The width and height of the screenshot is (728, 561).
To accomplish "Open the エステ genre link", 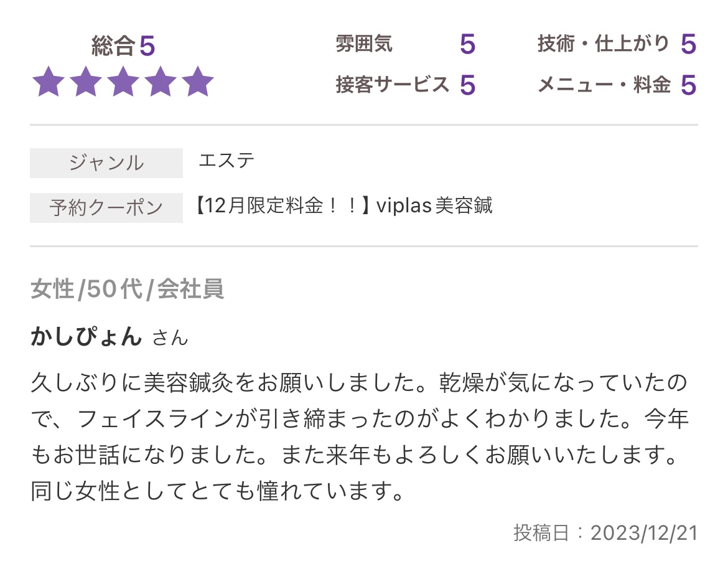I will tap(226, 161).
